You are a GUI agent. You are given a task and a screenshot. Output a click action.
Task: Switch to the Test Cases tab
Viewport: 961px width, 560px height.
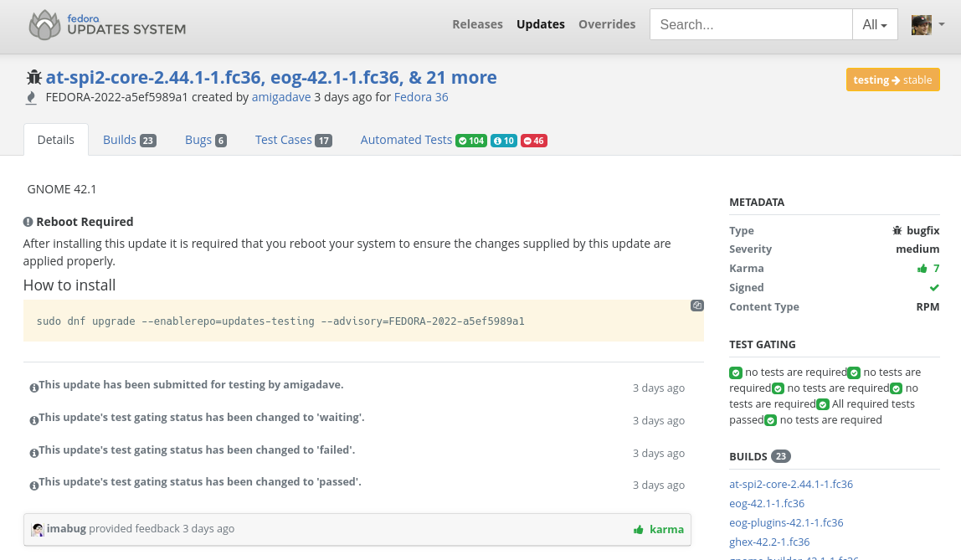[x=282, y=139]
